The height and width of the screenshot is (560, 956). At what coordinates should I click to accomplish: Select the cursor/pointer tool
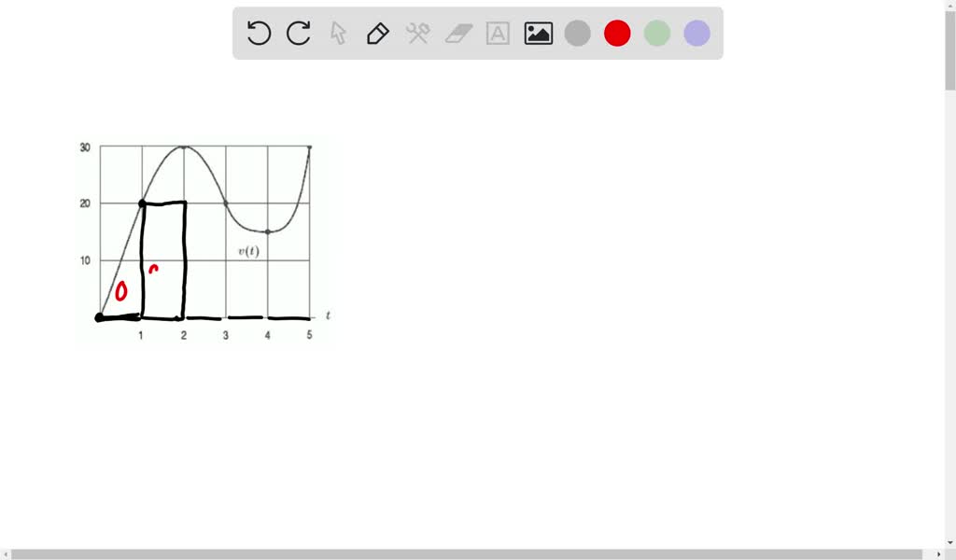(x=337, y=33)
